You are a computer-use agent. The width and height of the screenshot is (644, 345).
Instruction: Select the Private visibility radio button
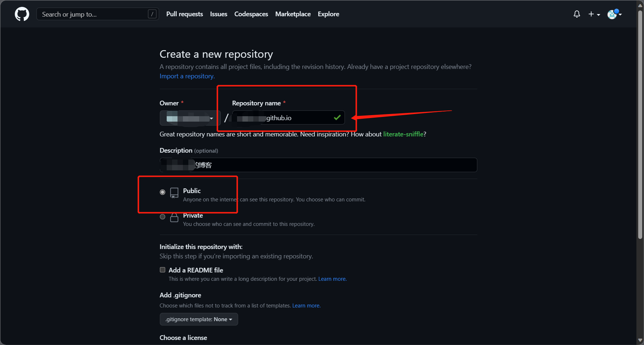(163, 217)
